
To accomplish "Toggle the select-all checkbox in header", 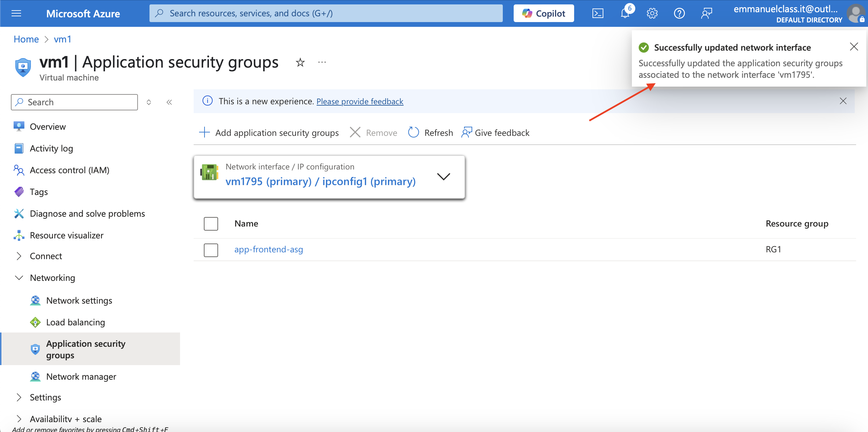I will pyautogui.click(x=211, y=224).
